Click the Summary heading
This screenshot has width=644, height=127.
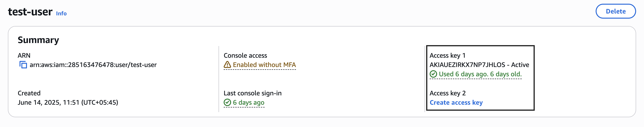38,40
